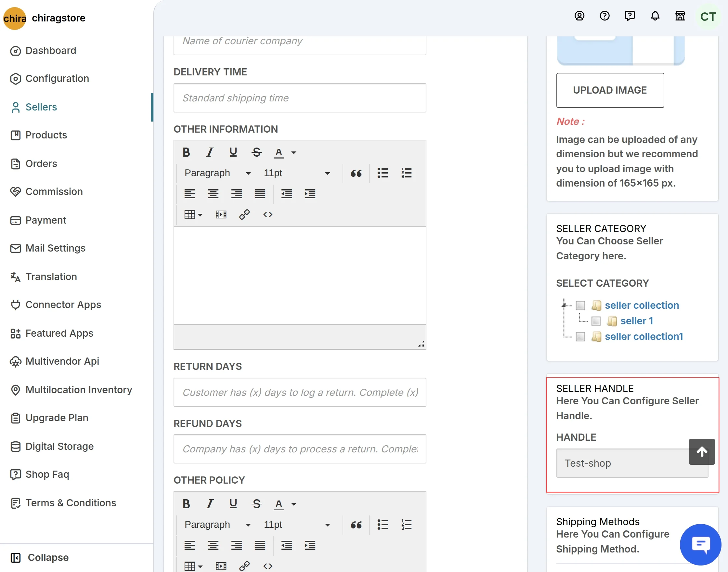
Task: Apply italic styling in the Other Policy editor
Action: pos(210,504)
